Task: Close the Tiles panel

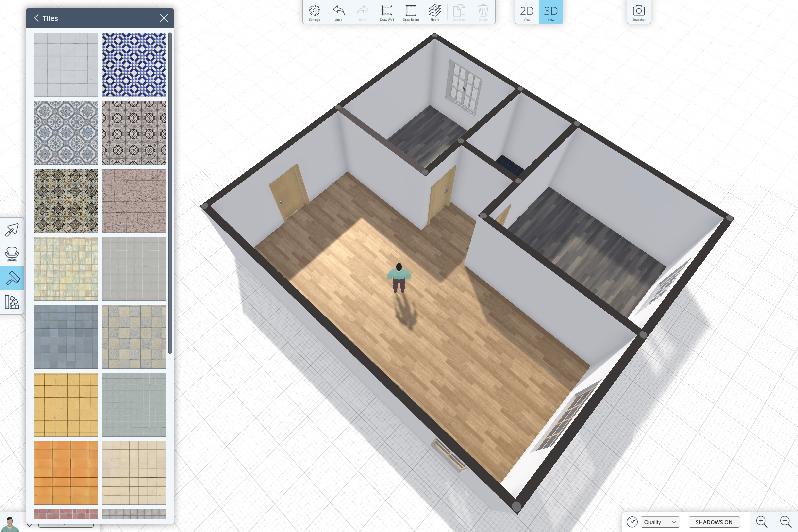Action: [164, 18]
